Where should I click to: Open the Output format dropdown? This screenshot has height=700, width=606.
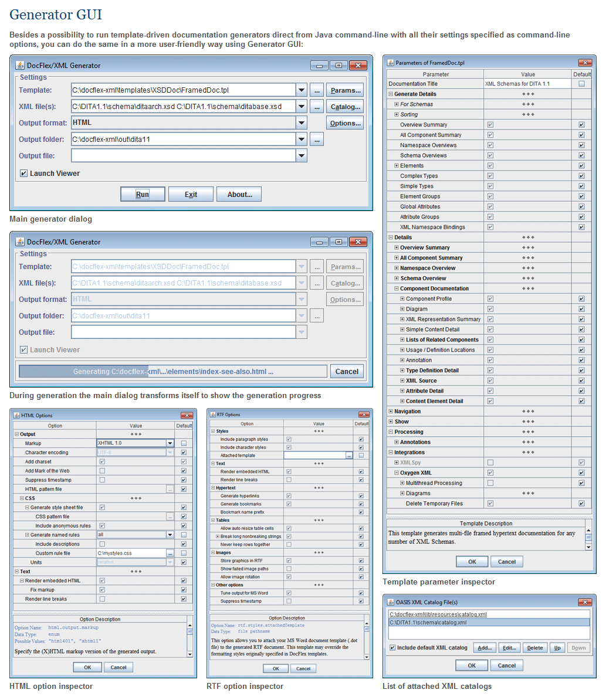pos(301,123)
